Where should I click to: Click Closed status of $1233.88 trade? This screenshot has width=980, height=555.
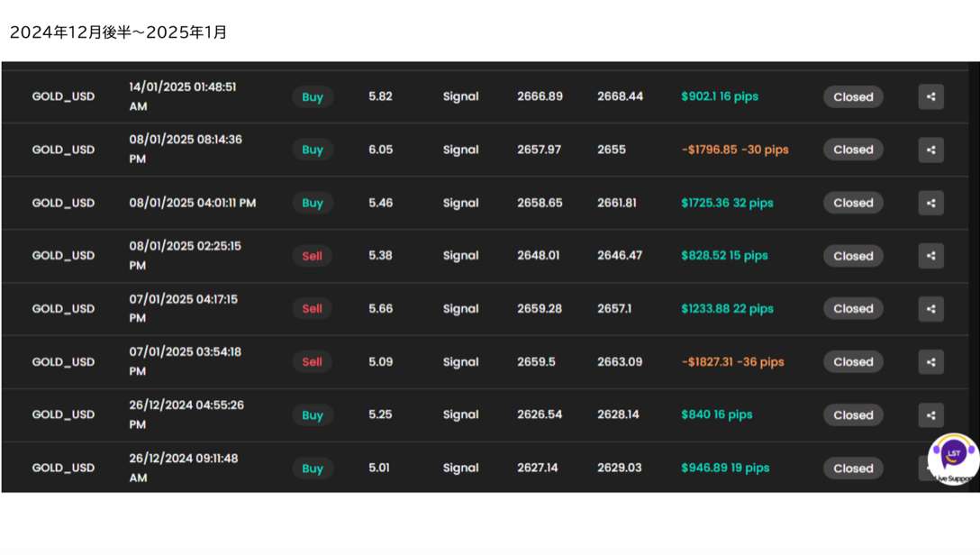click(x=853, y=309)
